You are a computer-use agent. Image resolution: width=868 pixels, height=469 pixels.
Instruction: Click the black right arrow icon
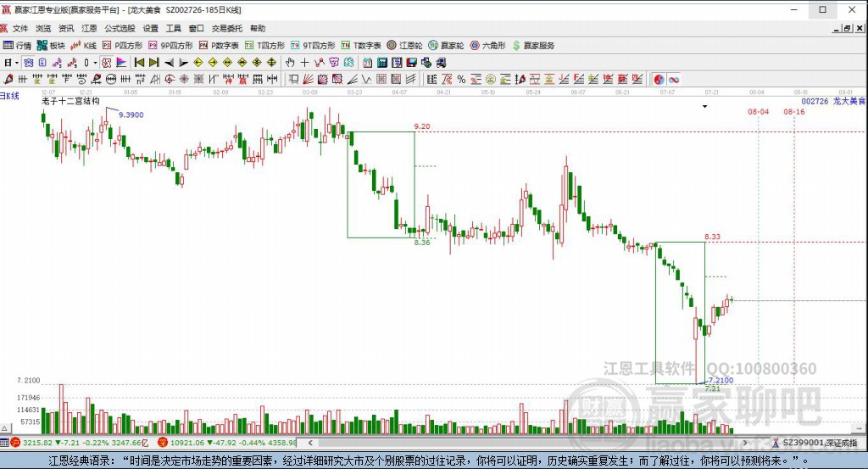pyautogui.click(x=183, y=63)
